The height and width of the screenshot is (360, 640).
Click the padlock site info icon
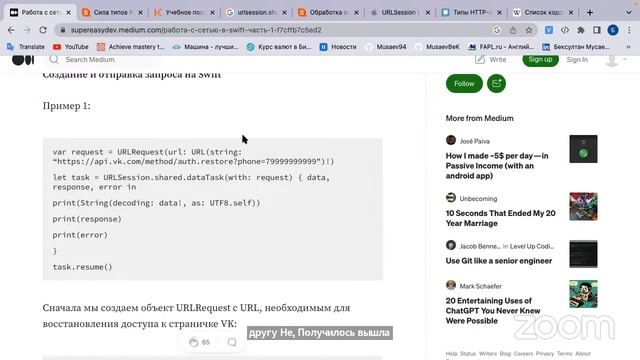coord(62,30)
